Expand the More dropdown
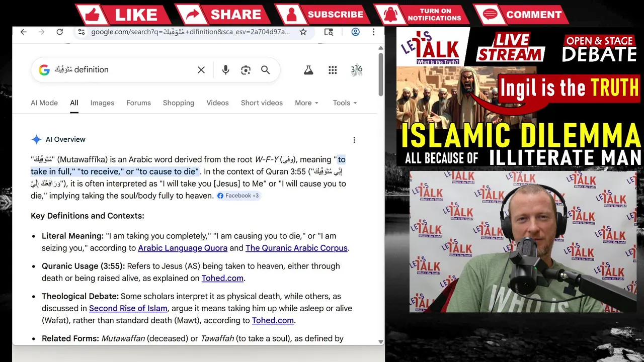This screenshot has height=362, width=644. tap(306, 103)
